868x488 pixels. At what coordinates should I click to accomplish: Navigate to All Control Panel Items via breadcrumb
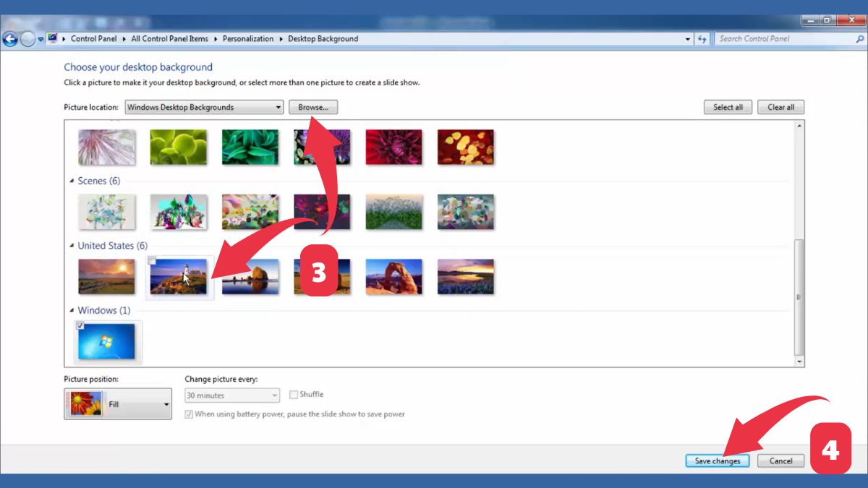pyautogui.click(x=169, y=38)
